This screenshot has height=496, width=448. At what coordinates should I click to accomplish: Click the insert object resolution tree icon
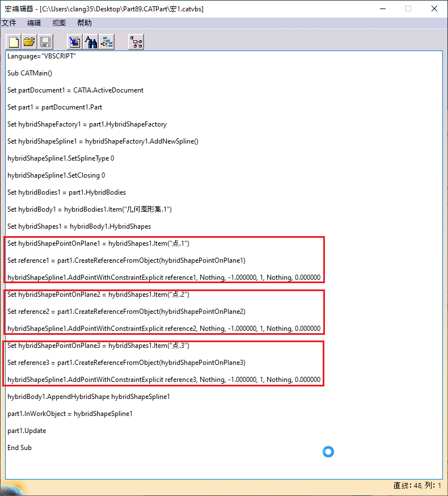click(107, 42)
